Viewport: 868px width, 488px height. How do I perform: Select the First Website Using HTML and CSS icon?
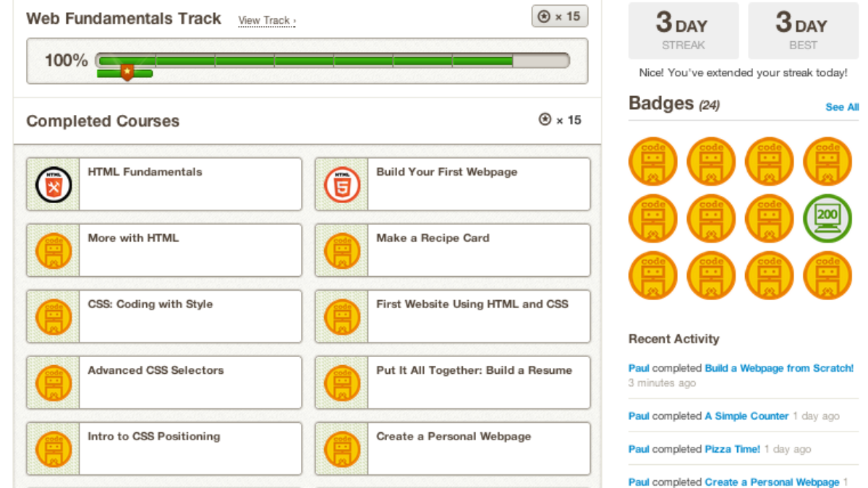pos(341,316)
